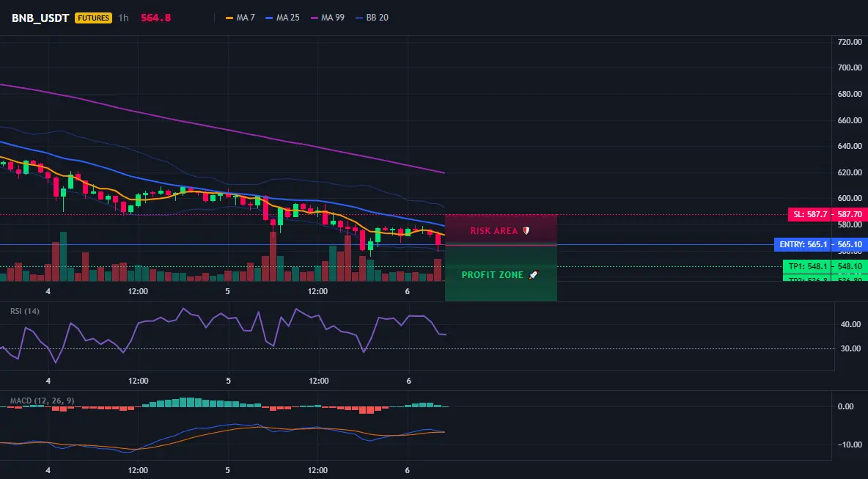Image resolution: width=868 pixels, height=479 pixels.
Task: Click the 580.00 price scale value
Action: (x=850, y=224)
